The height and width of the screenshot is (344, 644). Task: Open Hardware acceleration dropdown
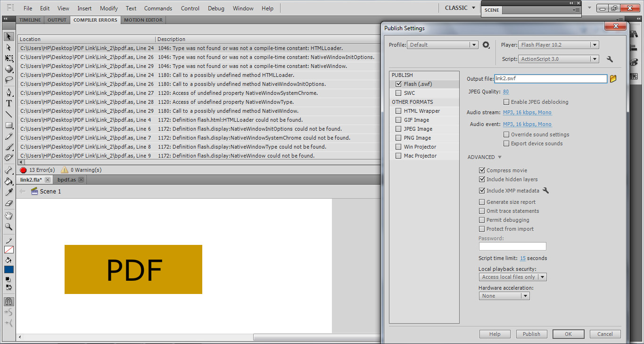point(504,296)
